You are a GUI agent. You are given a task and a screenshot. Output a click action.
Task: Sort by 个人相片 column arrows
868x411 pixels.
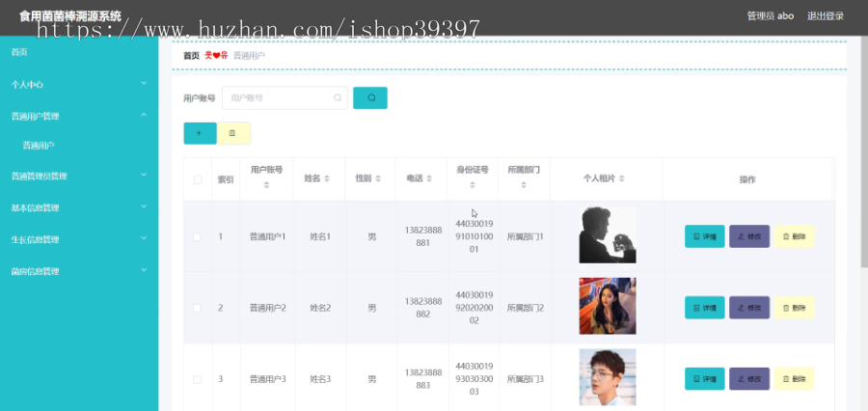[x=622, y=178]
